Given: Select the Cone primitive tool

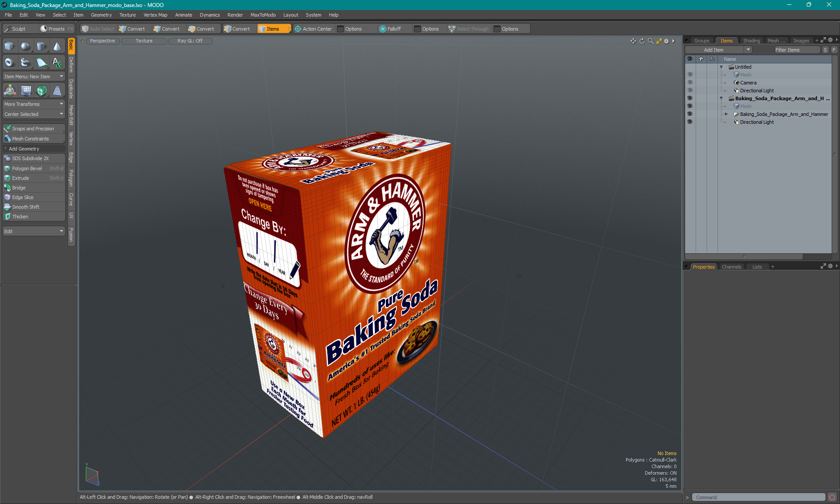Looking at the screenshot, I should click(57, 46).
